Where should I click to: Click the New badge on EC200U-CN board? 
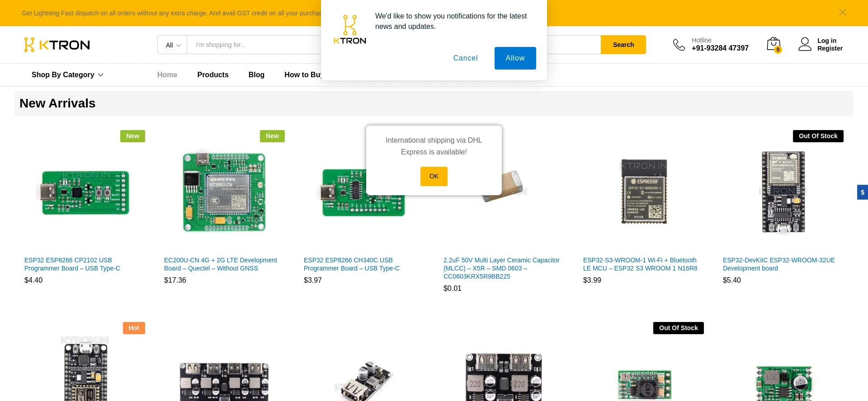[x=272, y=136]
